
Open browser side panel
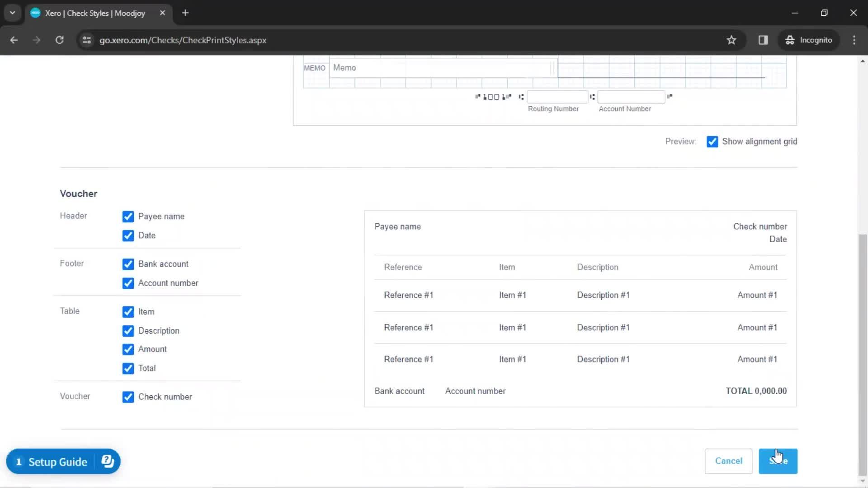click(763, 40)
